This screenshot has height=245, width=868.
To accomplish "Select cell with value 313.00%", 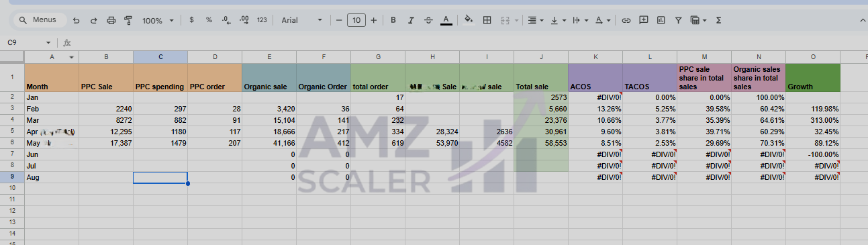I will click(x=812, y=119).
